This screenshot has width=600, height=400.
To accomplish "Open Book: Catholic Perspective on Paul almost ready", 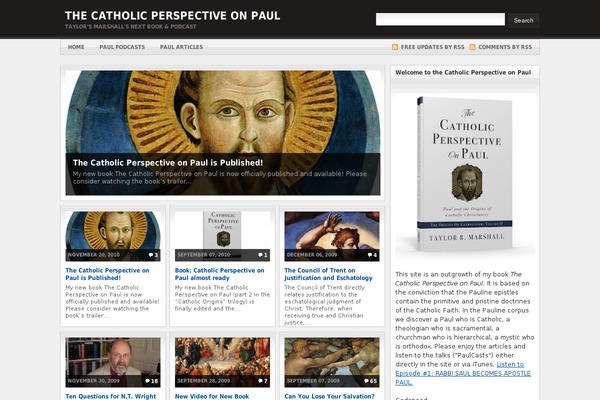I will [219, 274].
